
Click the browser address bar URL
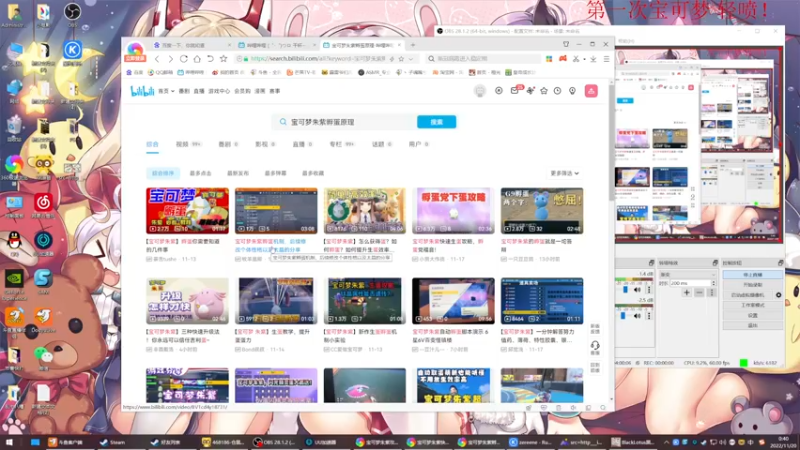pos(319,59)
